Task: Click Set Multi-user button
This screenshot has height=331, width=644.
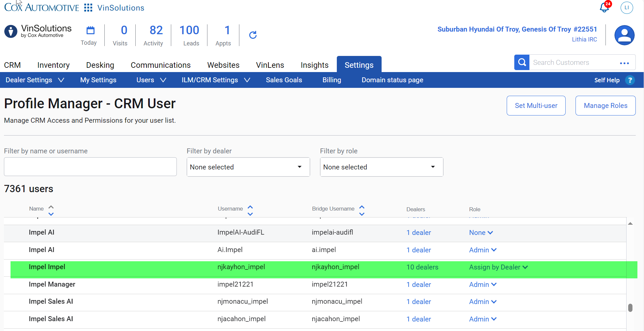Action: coord(536,106)
